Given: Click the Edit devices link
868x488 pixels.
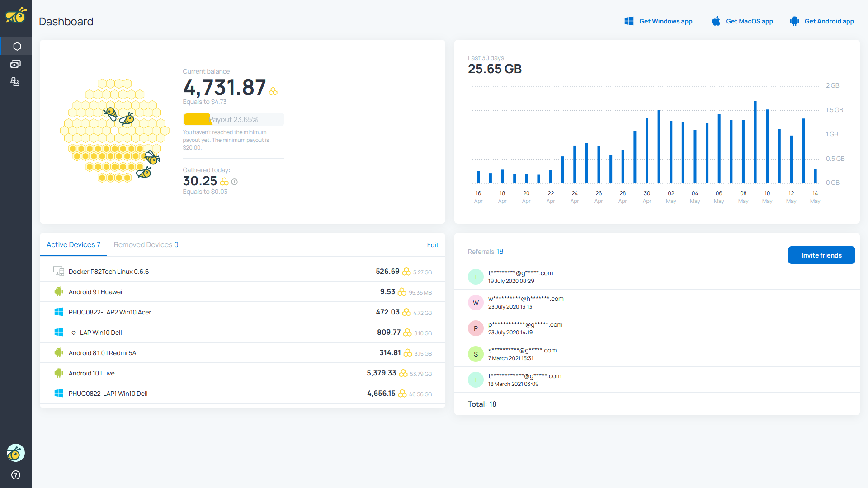Looking at the screenshot, I should click(433, 245).
